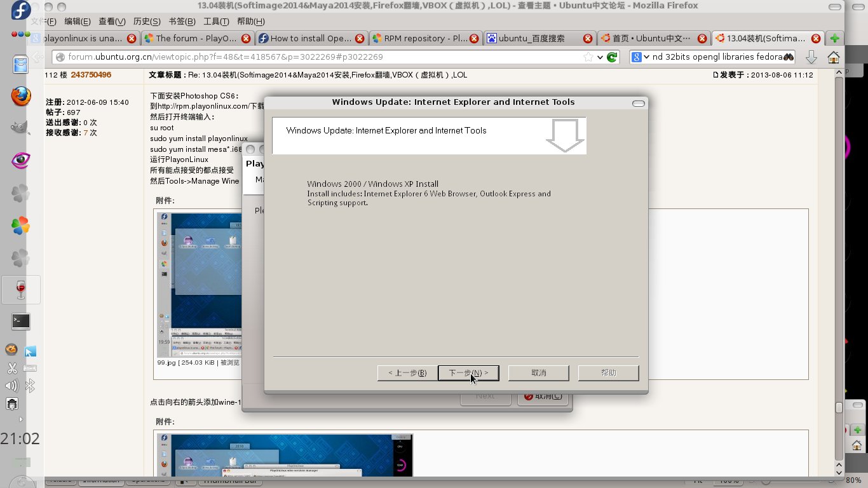Close the ubuntu_百度搜索 tab
868x488 pixels.
click(x=588, y=38)
